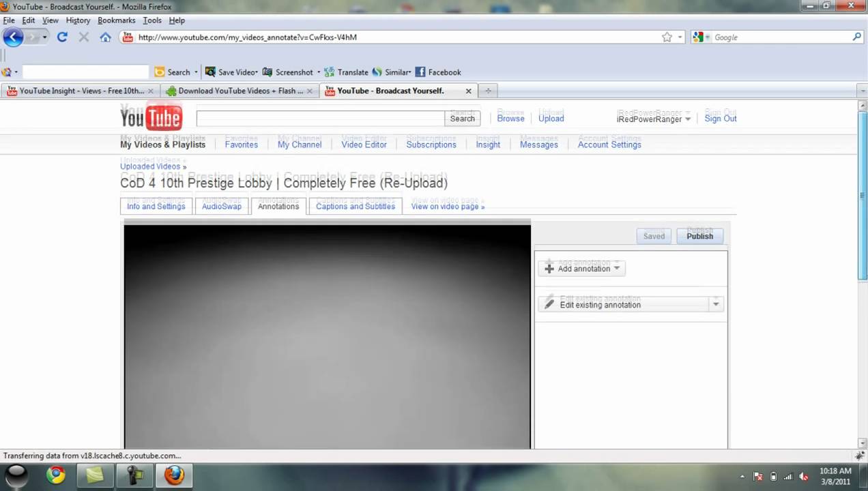Open View on video page link

tap(448, 207)
